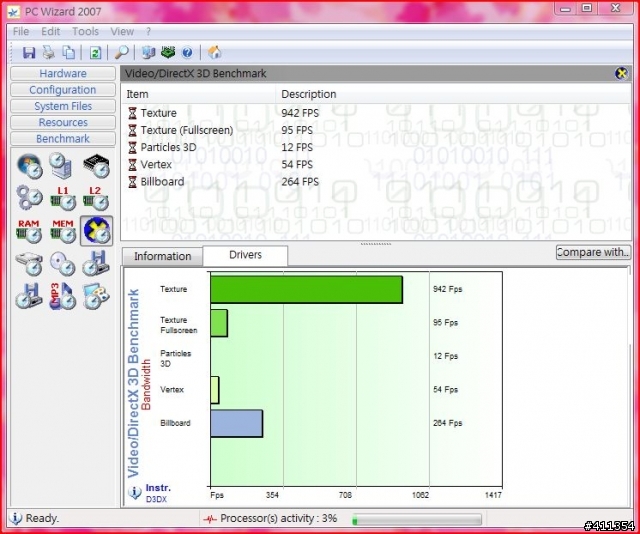Viewport: 640px width, 534px height.
Task: Open the hard disk benchmark icon
Action: tap(29, 264)
